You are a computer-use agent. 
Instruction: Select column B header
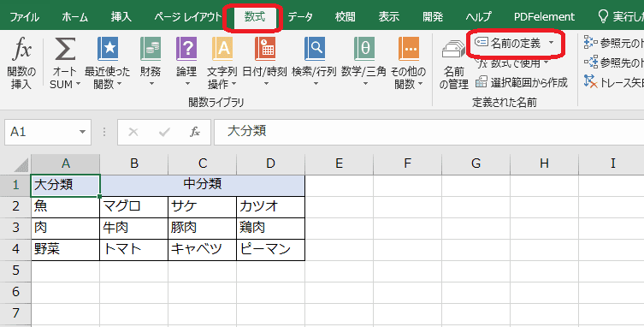(134, 163)
